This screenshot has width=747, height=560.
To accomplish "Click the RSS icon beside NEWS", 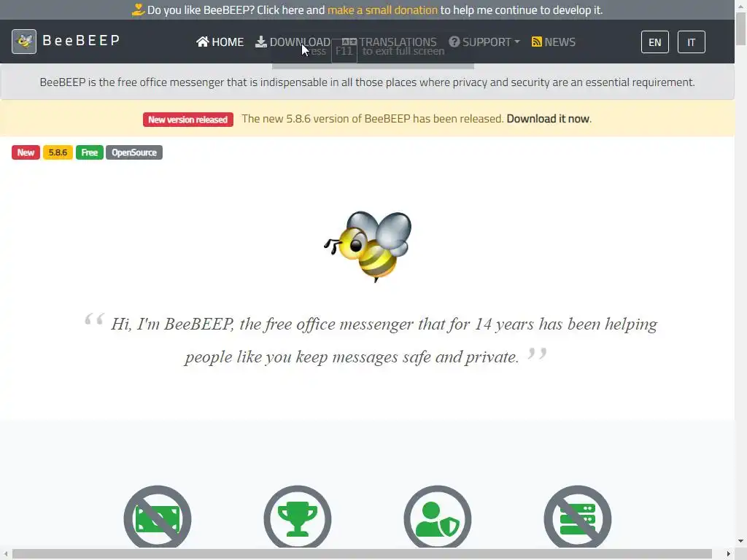I will point(536,42).
